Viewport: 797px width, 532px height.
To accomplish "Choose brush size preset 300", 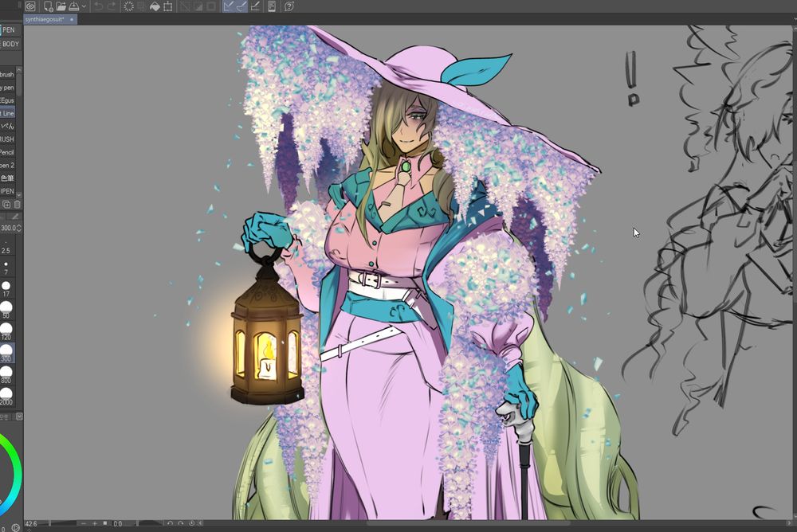I will (6, 353).
